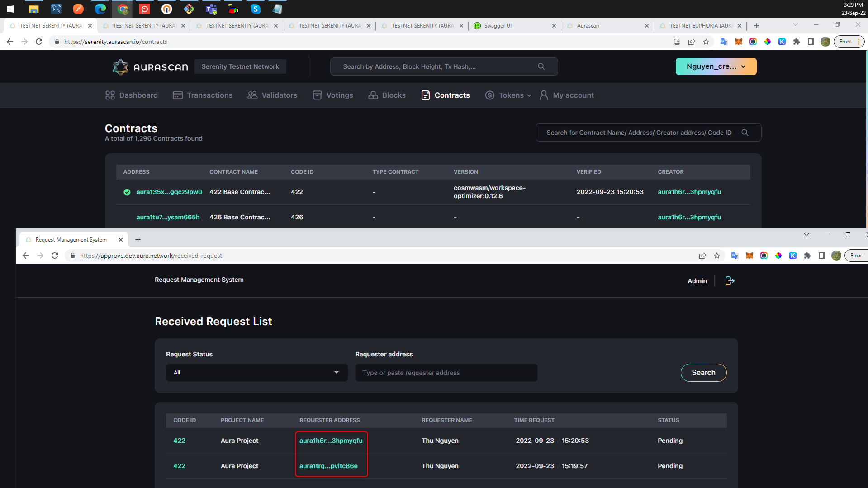
Task: Open My account via the person icon
Action: (543, 95)
